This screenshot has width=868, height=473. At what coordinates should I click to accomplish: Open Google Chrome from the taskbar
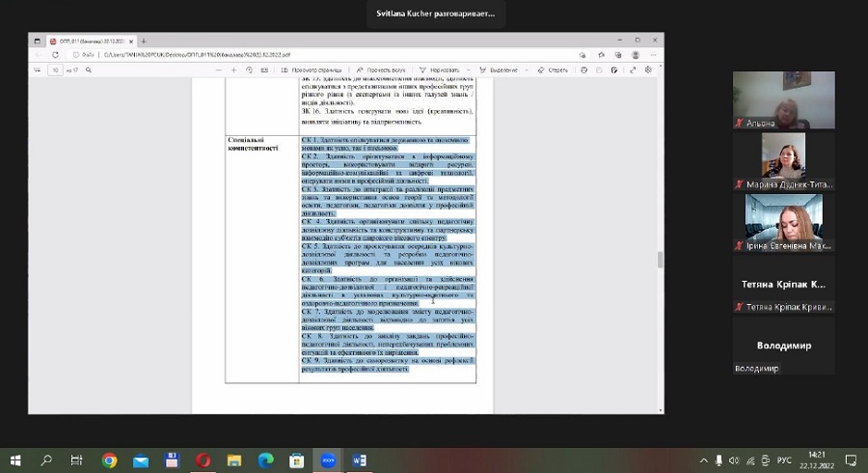pos(109,460)
